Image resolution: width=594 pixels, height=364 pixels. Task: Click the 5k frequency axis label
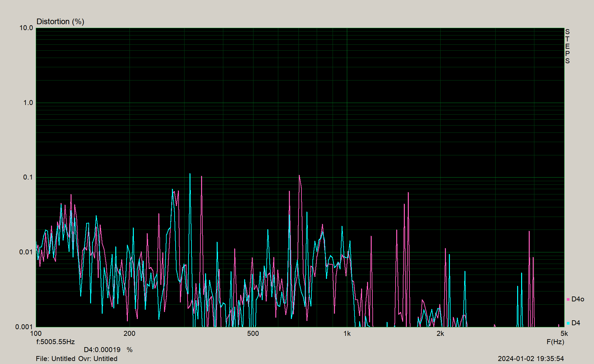click(x=564, y=334)
